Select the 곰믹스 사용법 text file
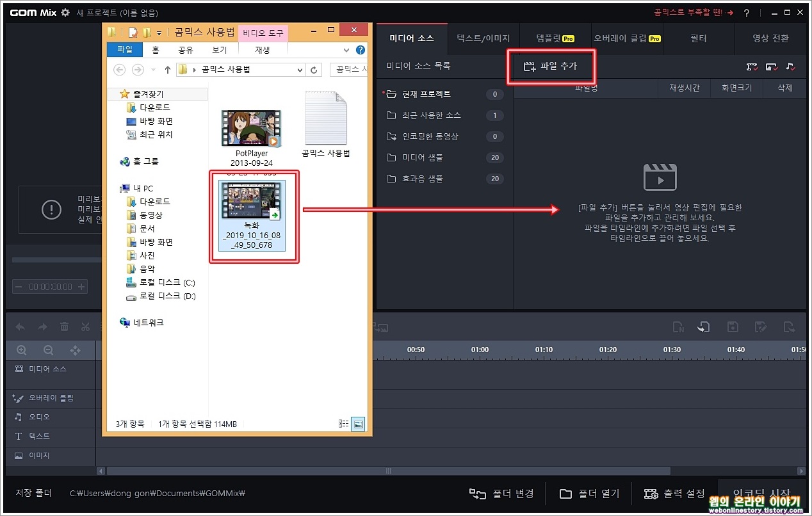Screen dimensions: 812x516 pyautogui.click(x=326, y=125)
